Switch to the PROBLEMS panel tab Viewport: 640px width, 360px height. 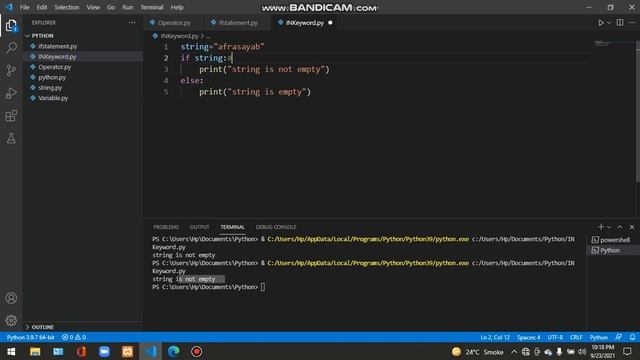coord(166,227)
